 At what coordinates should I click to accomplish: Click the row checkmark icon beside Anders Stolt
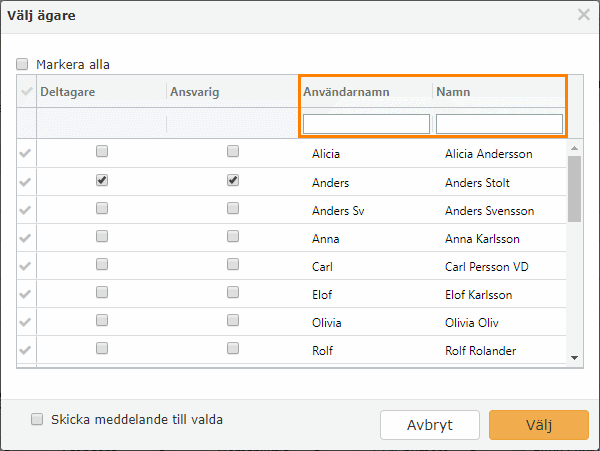25,182
